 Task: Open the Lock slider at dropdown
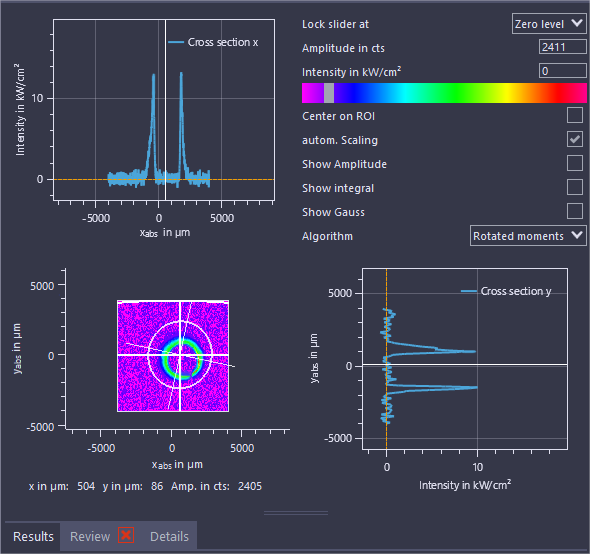[549, 24]
